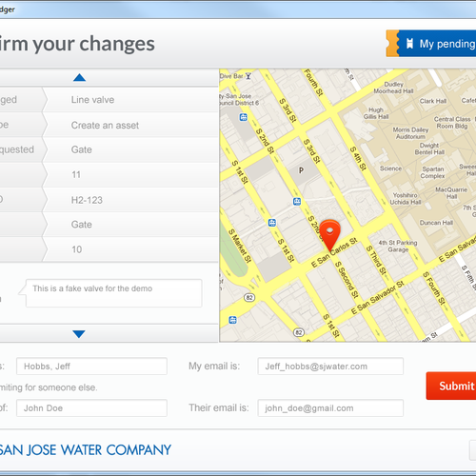Click the transit stop icon near S 2nd St top
Image resolution: width=476 pixels, height=476 pixels.
[244, 117]
